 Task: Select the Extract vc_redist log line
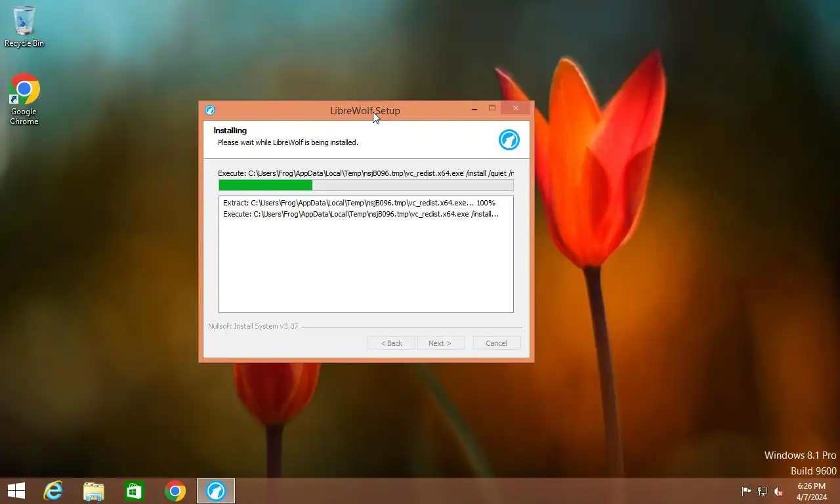click(x=359, y=203)
